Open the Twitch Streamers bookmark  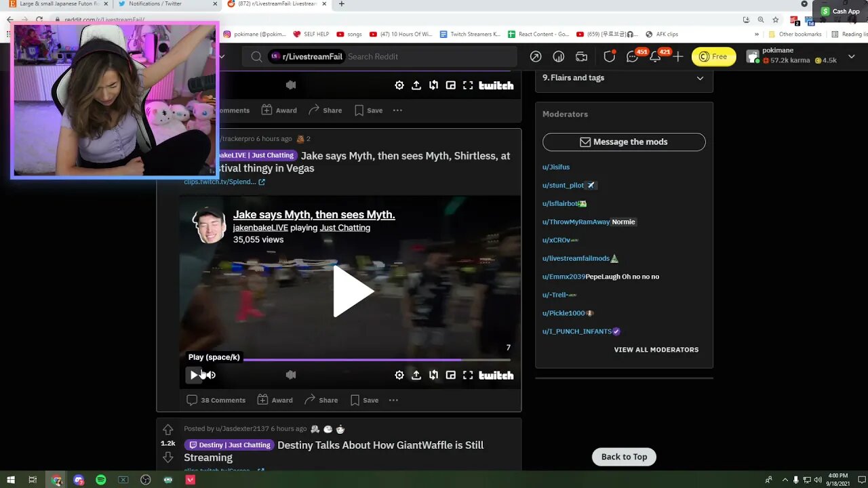[470, 34]
